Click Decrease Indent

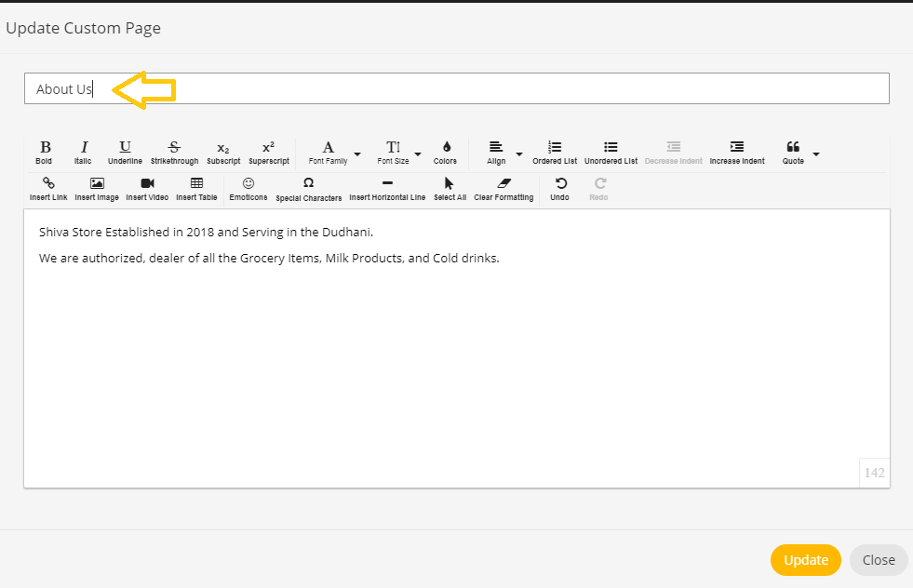click(x=673, y=153)
